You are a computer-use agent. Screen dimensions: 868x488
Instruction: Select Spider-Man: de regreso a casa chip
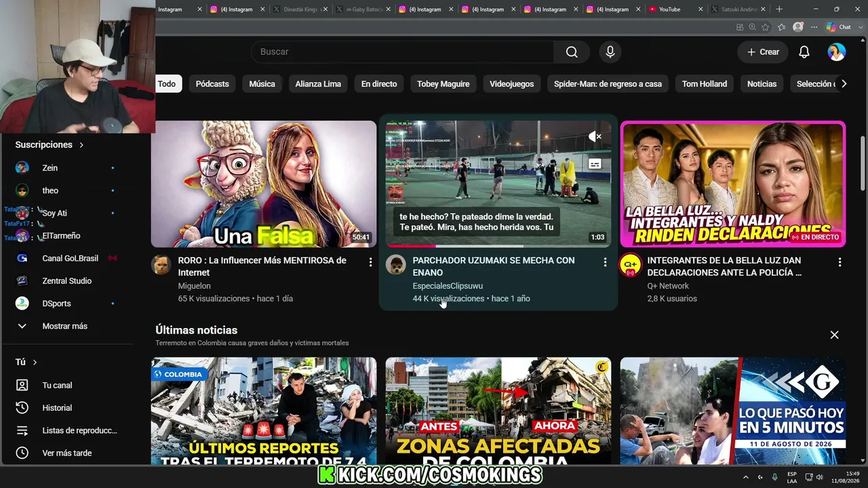click(x=608, y=84)
